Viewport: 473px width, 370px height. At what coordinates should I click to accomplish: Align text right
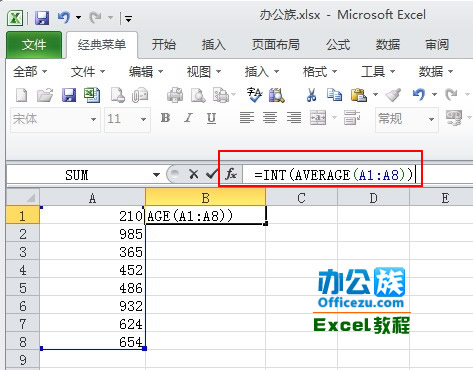(294, 118)
